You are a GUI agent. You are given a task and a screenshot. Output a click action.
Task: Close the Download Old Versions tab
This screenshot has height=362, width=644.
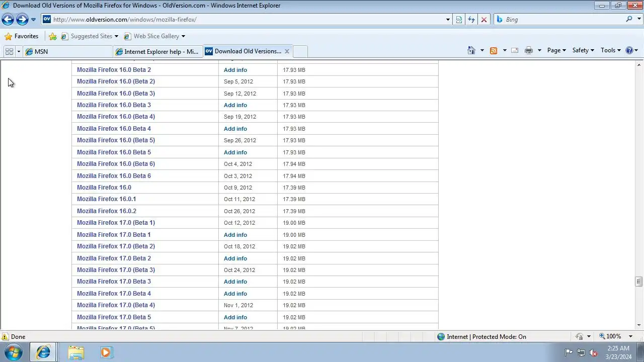point(287,51)
